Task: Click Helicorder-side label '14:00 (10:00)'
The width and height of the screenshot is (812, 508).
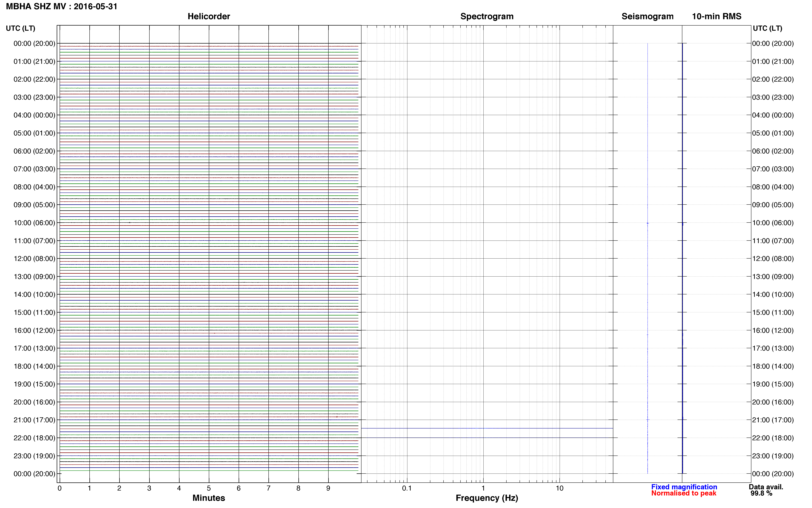Action: 34,294
